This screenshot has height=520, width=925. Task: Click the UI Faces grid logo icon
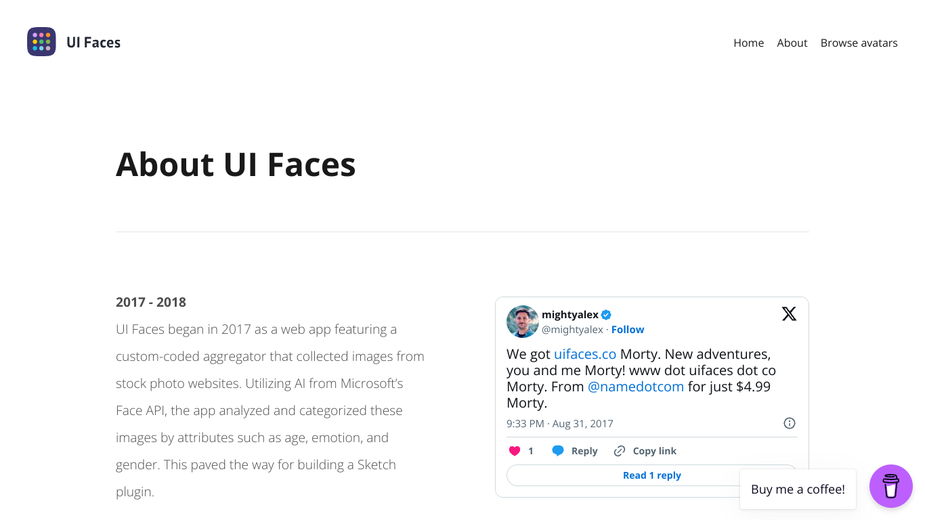41,42
